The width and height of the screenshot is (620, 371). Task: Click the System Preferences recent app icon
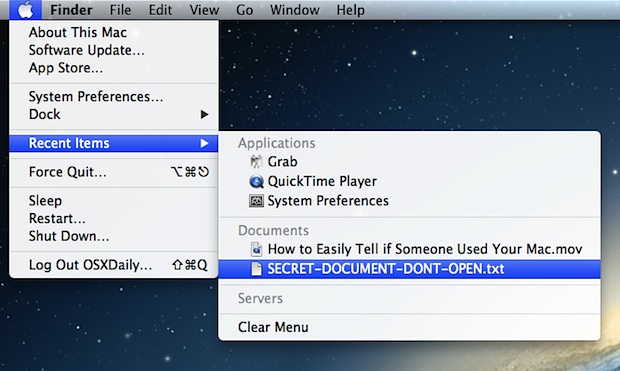(x=256, y=201)
